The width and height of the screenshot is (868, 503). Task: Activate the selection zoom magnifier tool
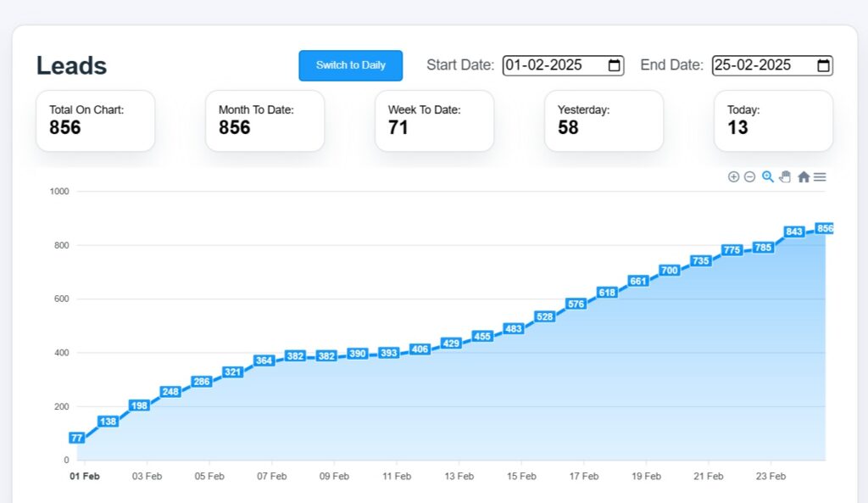coord(767,176)
